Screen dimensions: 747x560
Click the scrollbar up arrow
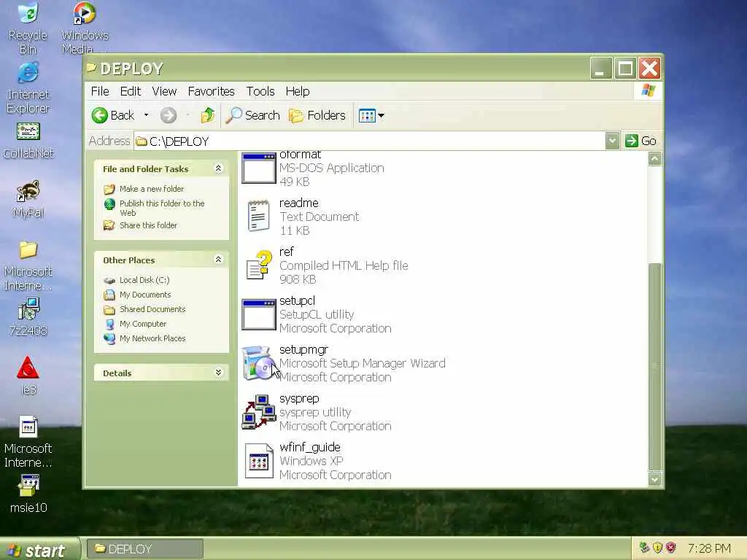pos(654,158)
